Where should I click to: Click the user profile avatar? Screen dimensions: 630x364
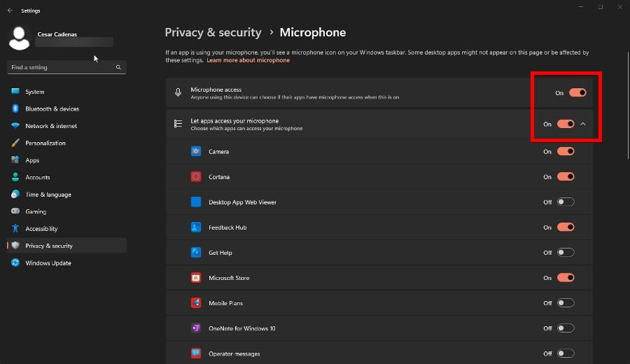[19, 38]
